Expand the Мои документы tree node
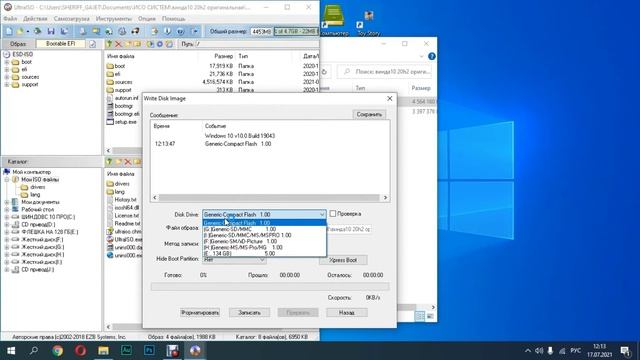 pyautogui.click(x=7, y=202)
